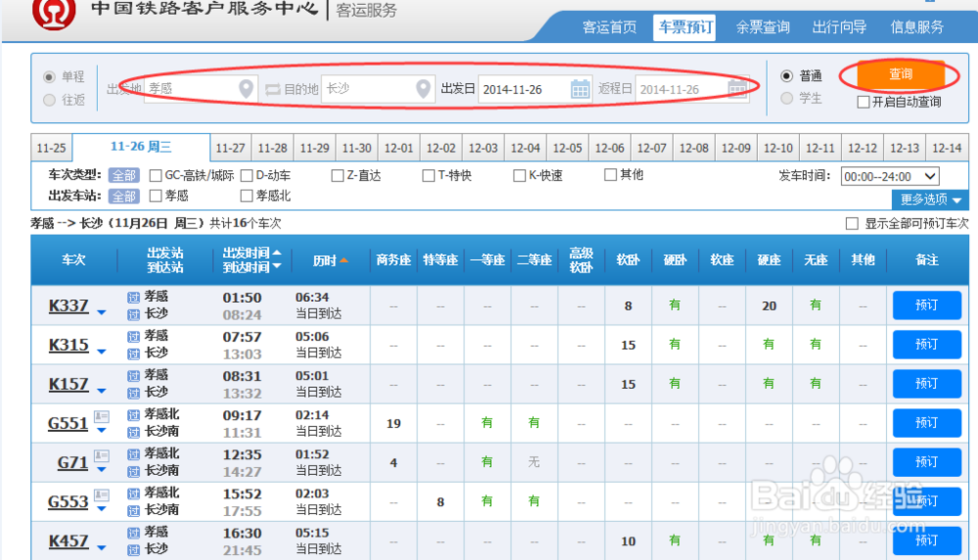Open 出行向导 navigation tab

coord(839,27)
